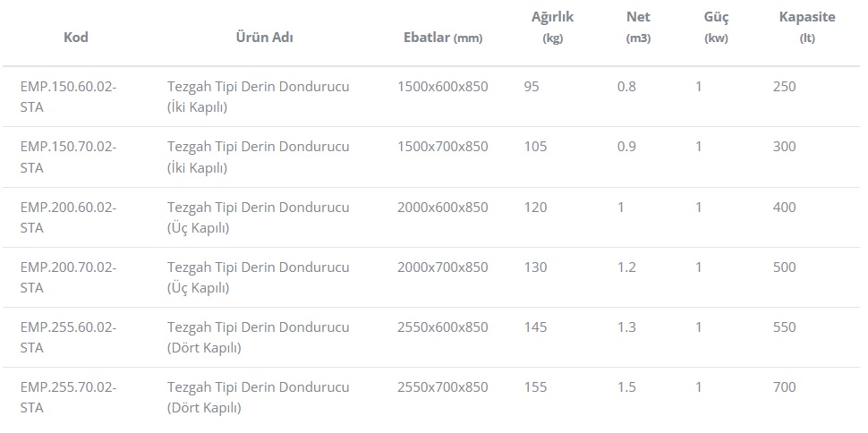The image size is (868, 433).
Task: Click the 700 capacity value
Action: (784, 387)
